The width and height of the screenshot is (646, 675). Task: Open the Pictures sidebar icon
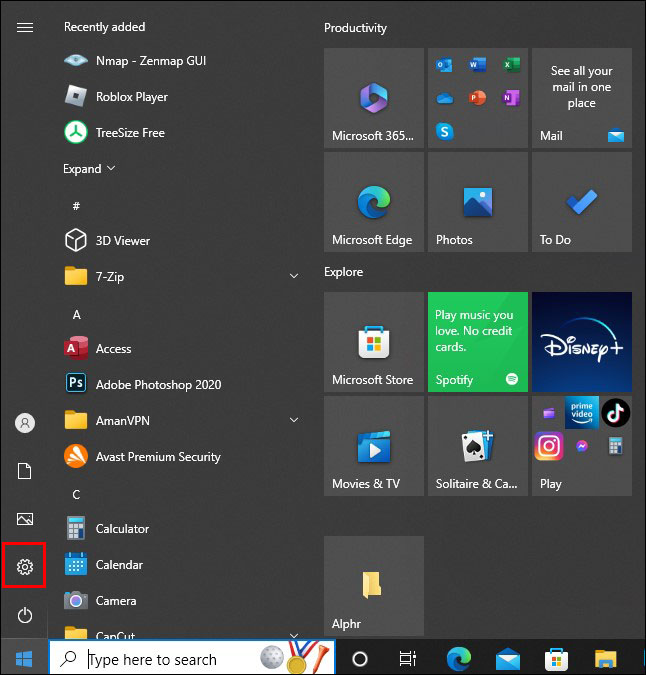pos(25,519)
